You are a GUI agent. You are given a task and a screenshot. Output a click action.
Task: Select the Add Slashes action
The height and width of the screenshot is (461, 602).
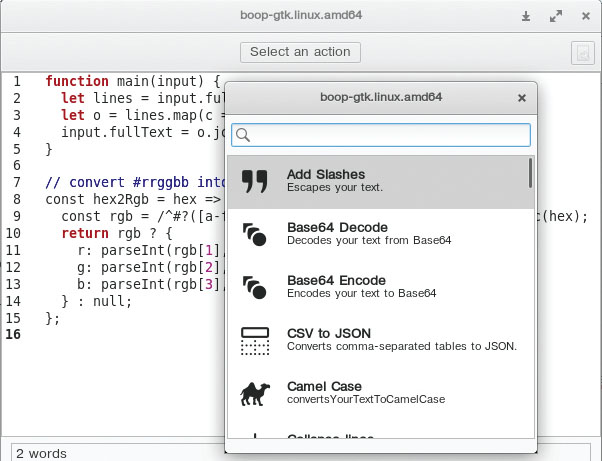coord(380,181)
